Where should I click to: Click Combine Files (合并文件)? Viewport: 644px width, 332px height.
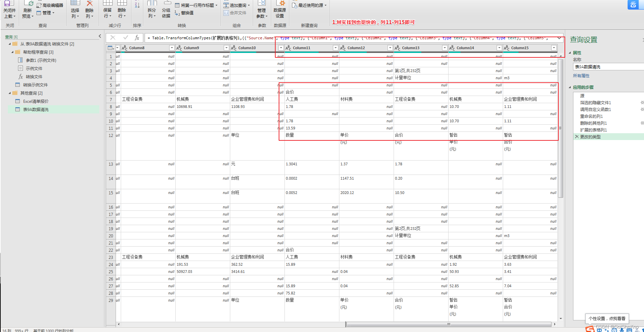coord(235,13)
